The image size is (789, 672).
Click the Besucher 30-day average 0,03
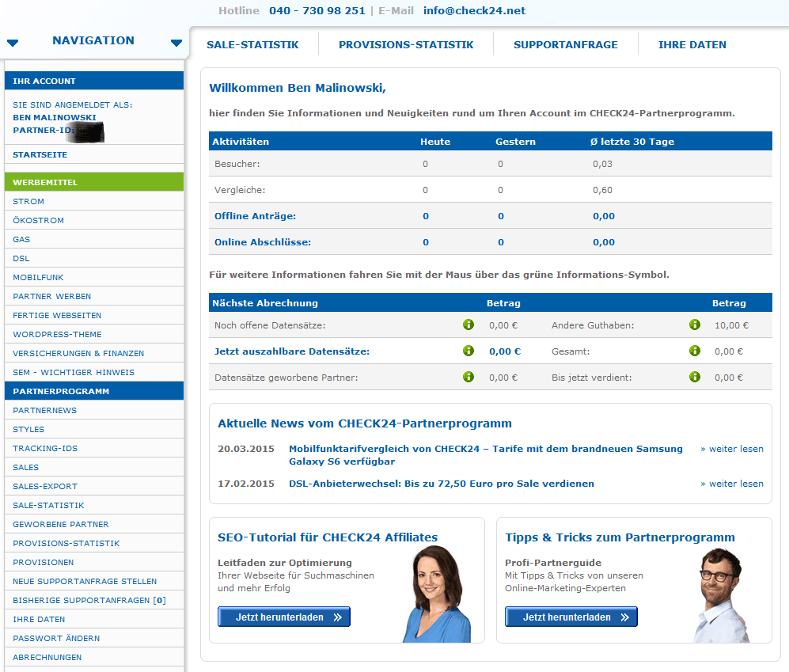coord(602,164)
